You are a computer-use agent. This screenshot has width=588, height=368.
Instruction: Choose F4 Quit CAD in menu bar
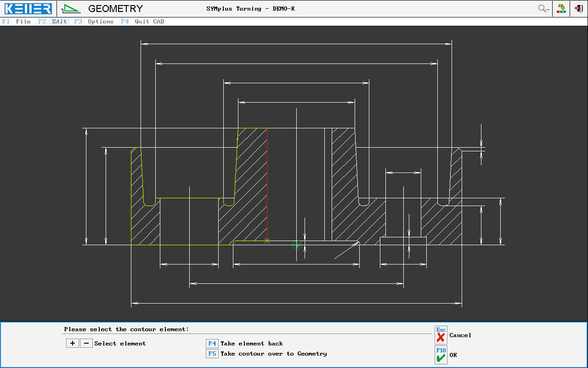point(142,22)
